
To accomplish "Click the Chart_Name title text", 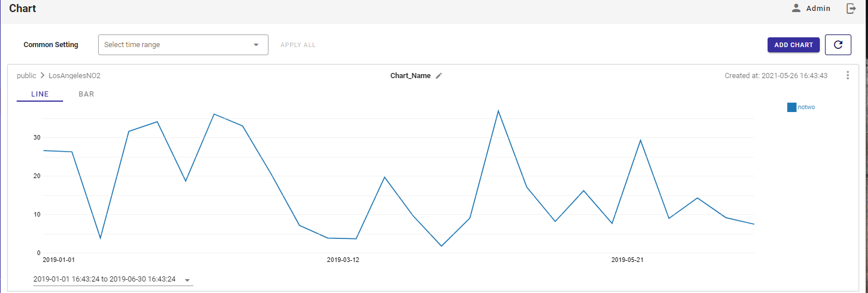I will (x=410, y=76).
